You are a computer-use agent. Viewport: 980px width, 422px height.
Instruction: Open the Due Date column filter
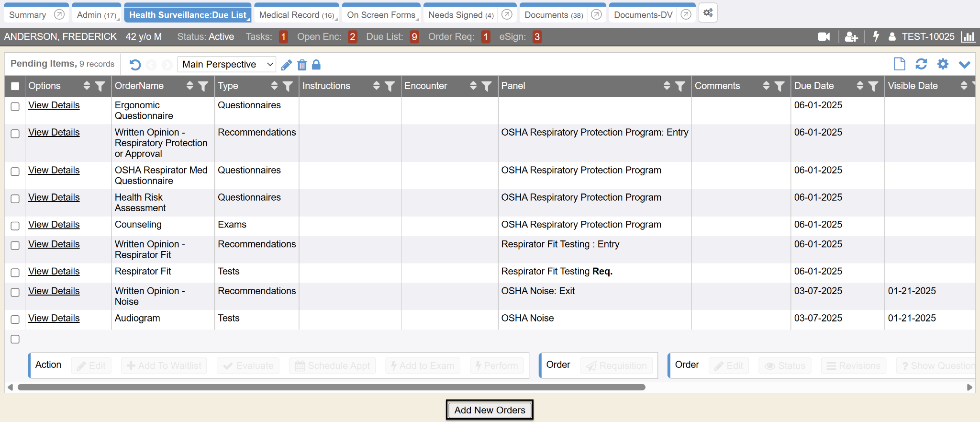873,86
